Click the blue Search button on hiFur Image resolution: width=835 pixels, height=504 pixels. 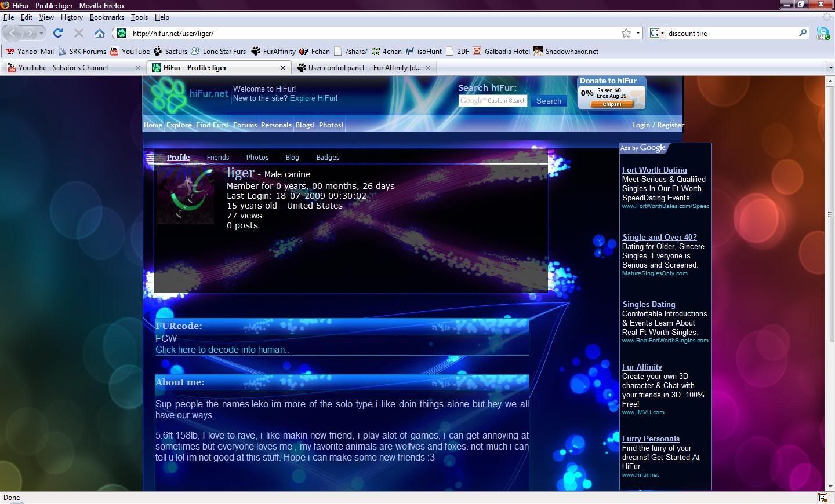(549, 101)
